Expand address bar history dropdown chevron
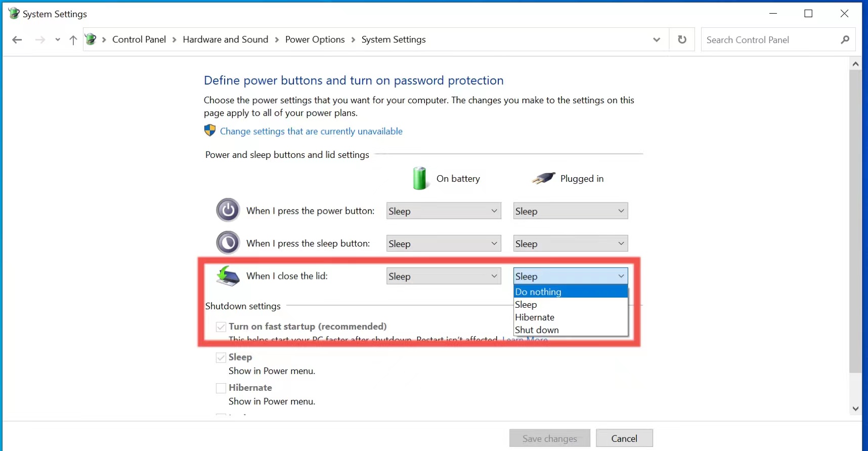 656,39
